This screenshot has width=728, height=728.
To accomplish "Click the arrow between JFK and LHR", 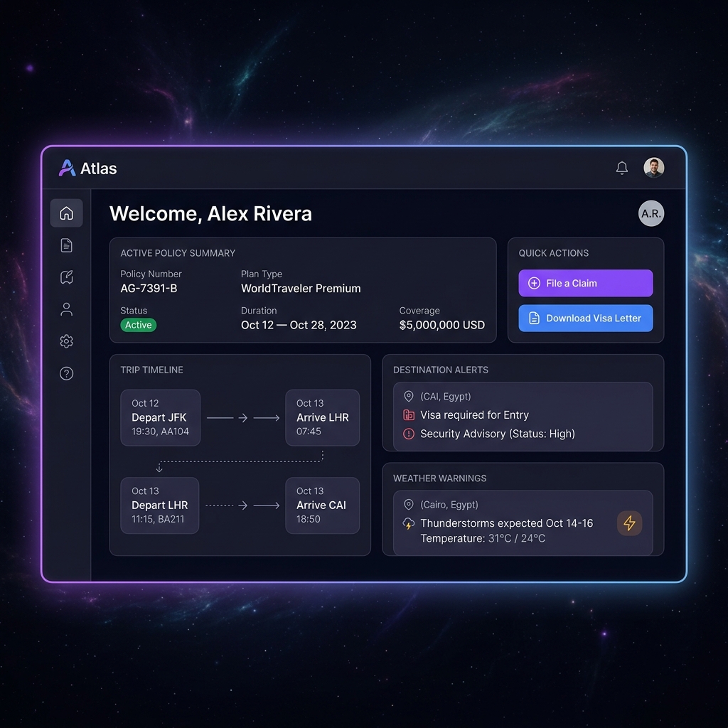I will pos(243,418).
